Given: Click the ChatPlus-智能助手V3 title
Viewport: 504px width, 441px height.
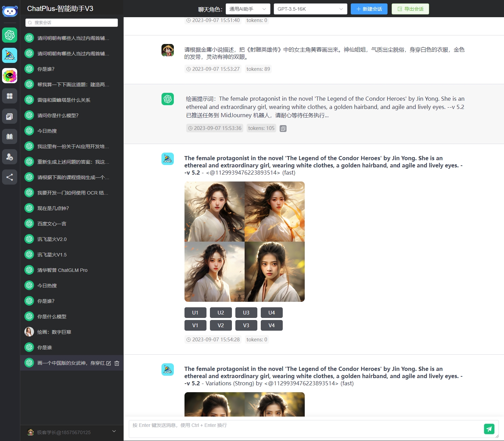Looking at the screenshot, I should pyautogui.click(x=60, y=9).
